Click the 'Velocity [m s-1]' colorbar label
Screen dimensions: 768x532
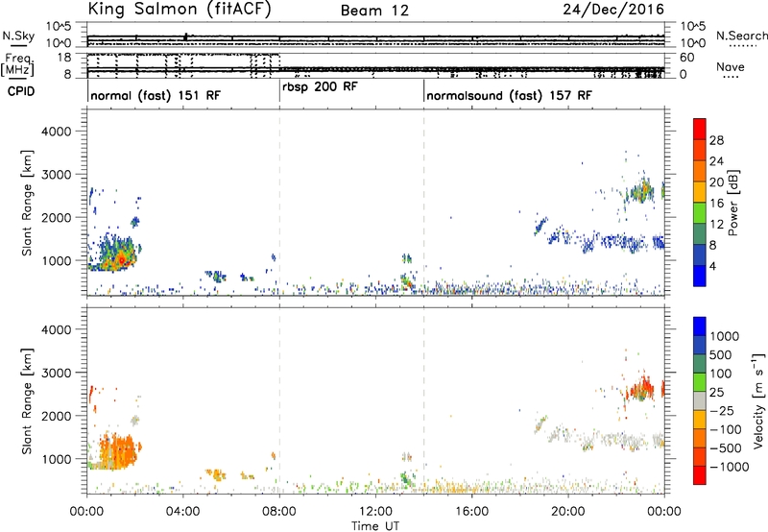(x=758, y=400)
